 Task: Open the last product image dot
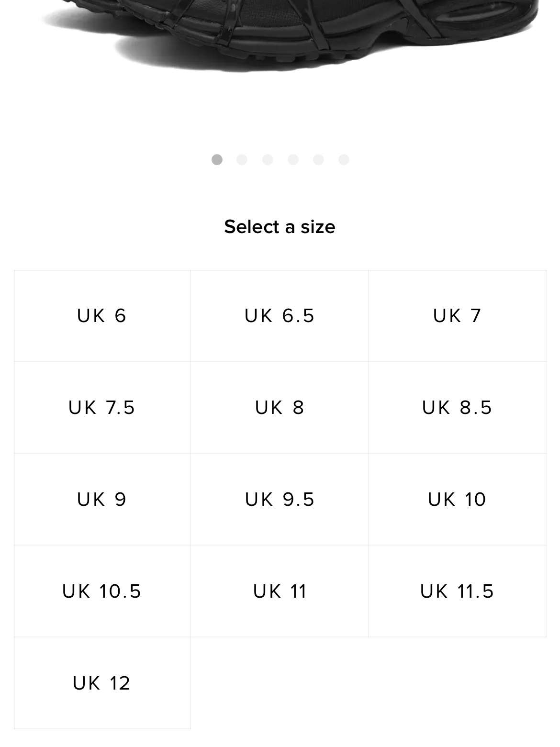[344, 159]
